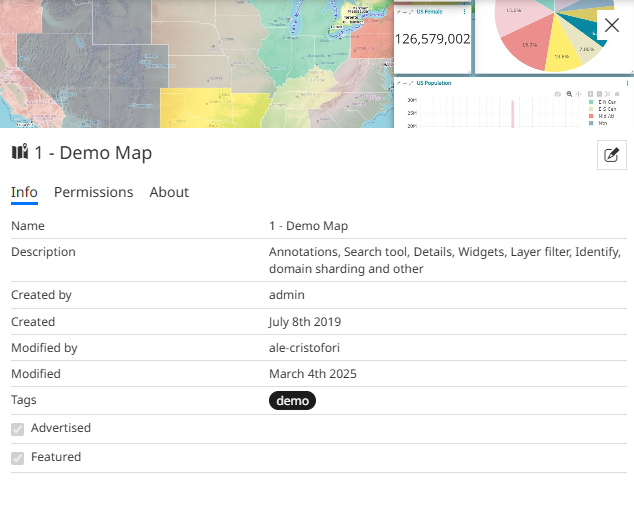Screen dimensions: 634x506
Task: Click the magnifier icon in US Population chart
Action: [569, 93]
